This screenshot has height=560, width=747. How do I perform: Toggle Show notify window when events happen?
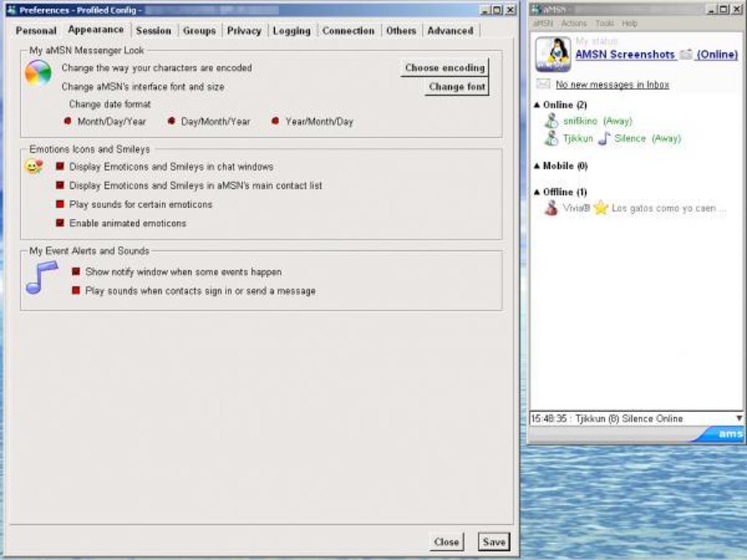click(75, 272)
